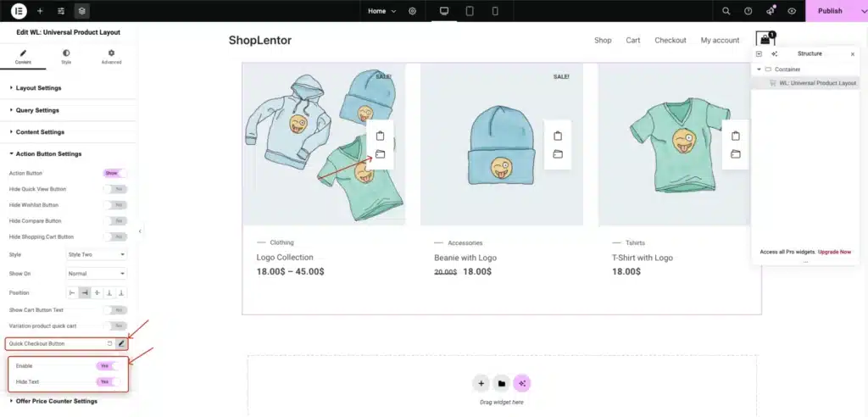Viewport: 868px width, 417px height.
Task: Click quick checkout icon on Beanie with Logo
Action: pos(558,154)
